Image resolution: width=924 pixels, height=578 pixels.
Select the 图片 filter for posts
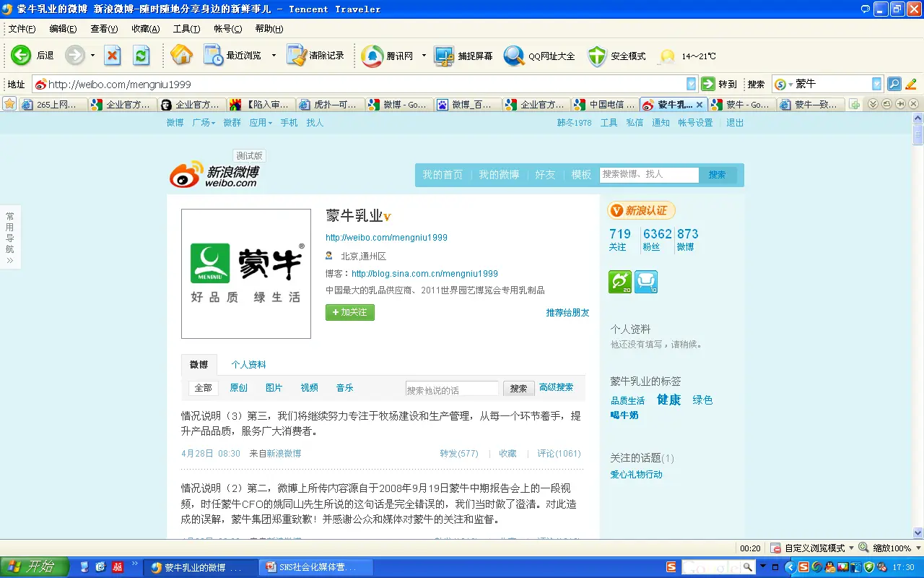click(x=274, y=388)
